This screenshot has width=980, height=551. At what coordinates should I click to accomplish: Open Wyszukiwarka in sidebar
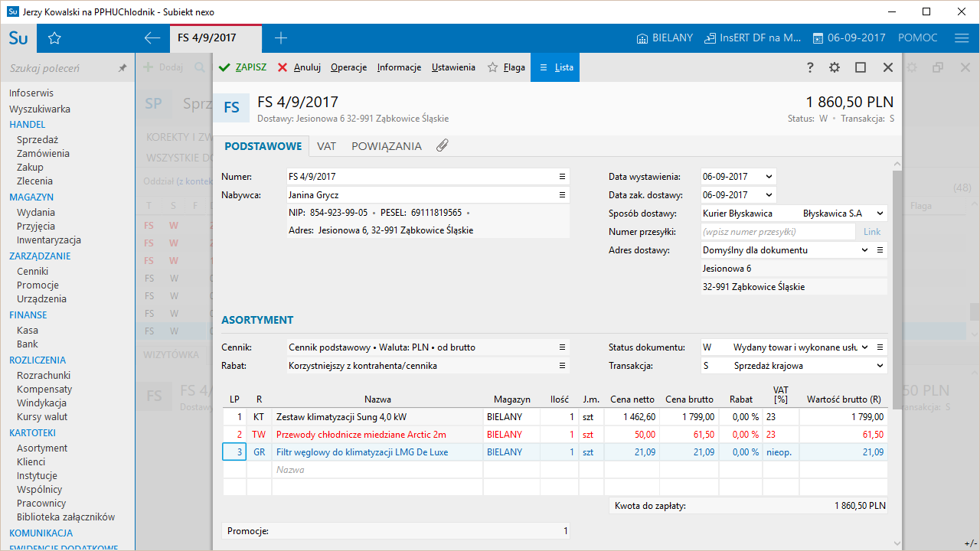40,109
